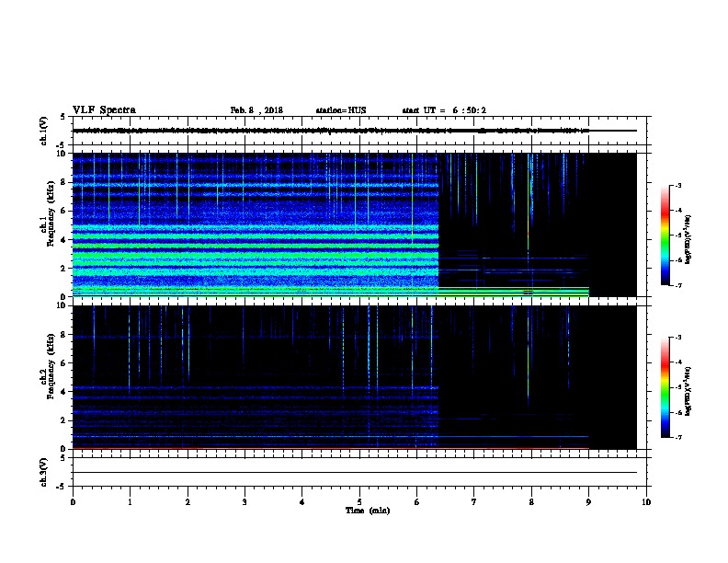
Task: Click time axis tick label "10"
Action: pos(646,502)
